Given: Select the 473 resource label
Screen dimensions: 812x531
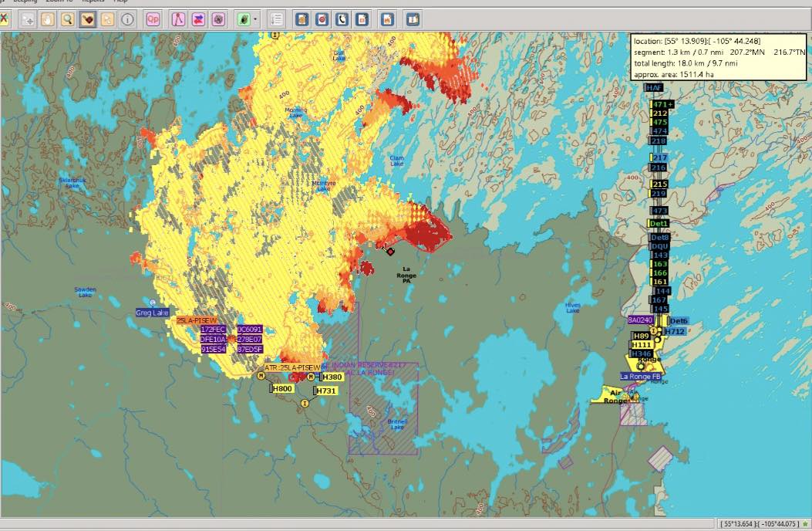Looking at the screenshot, I should (x=660, y=211).
